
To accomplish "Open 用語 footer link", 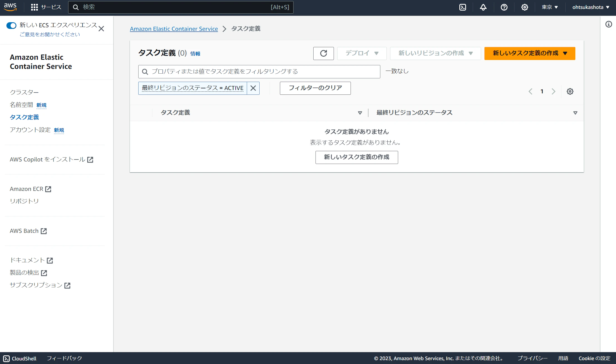I will tap(563, 358).
